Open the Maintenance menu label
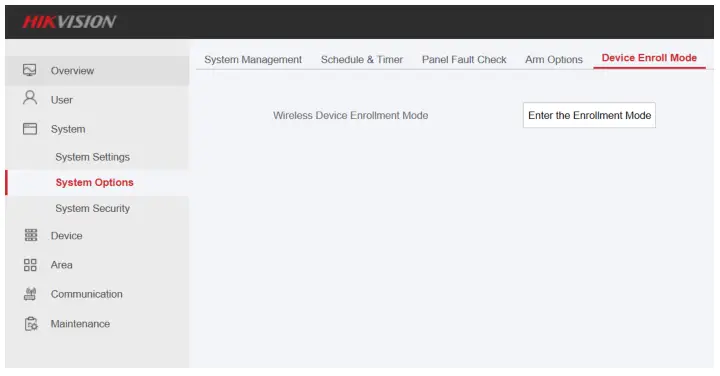 pos(80,324)
